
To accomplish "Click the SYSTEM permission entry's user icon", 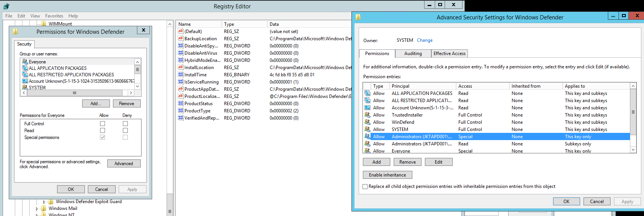I will (367, 129).
